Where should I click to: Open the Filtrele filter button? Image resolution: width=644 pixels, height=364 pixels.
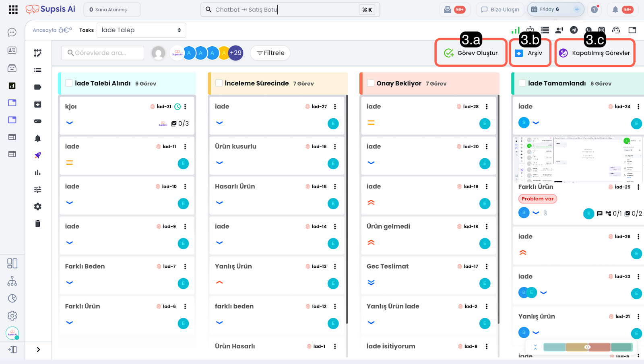point(270,53)
